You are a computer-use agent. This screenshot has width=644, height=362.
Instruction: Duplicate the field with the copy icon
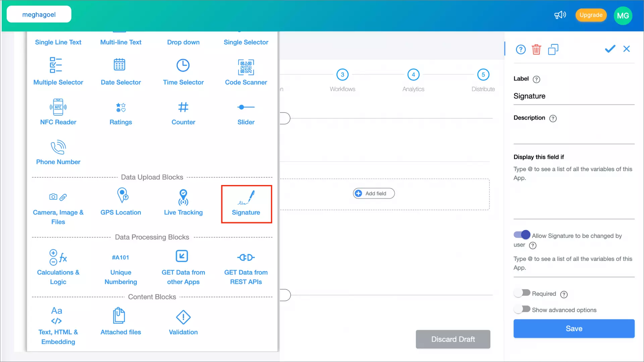pyautogui.click(x=553, y=49)
